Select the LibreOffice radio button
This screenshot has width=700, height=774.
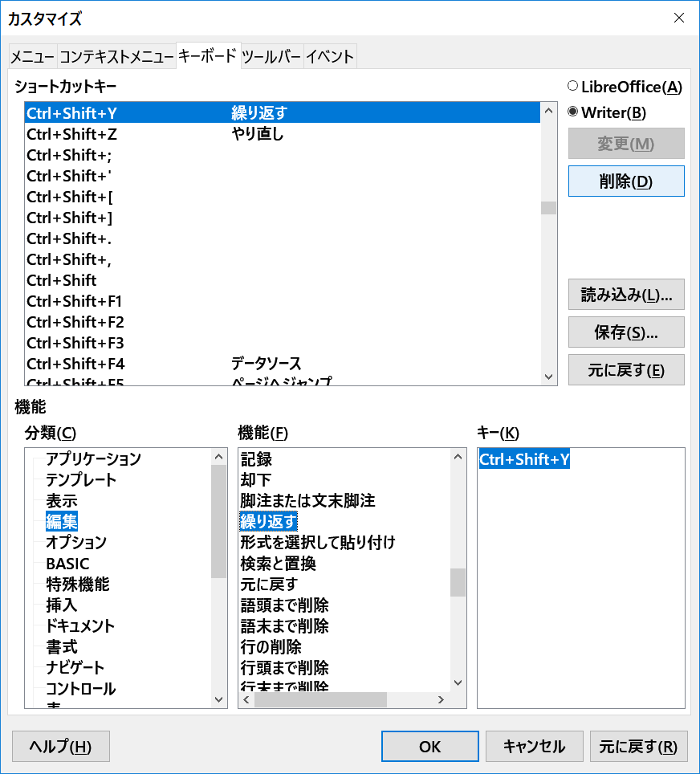[x=572, y=87]
